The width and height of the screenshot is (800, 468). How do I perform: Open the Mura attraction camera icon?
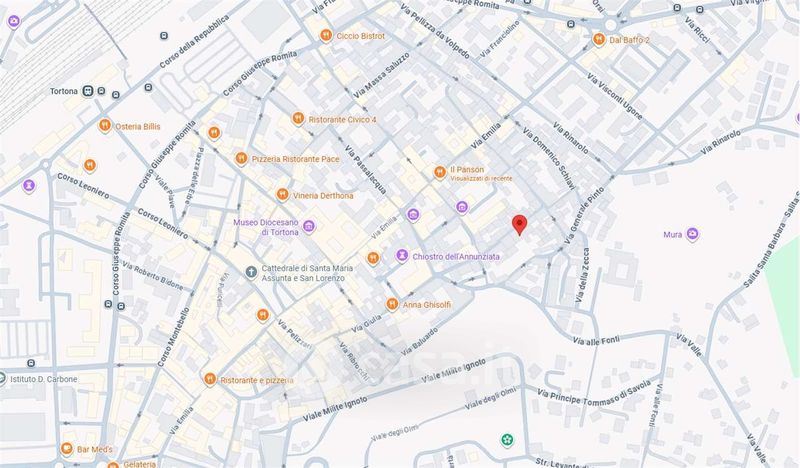692,234
